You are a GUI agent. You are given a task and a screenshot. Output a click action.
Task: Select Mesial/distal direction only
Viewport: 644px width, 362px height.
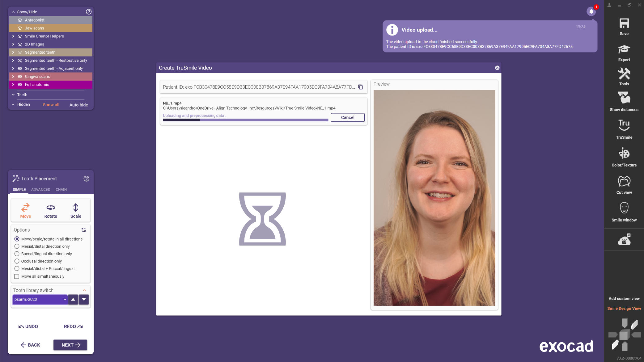[x=17, y=246]
